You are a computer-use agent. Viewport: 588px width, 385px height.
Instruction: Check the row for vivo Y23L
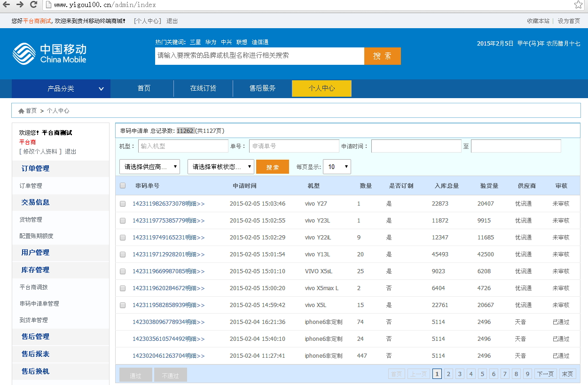(x=123, y=221)
